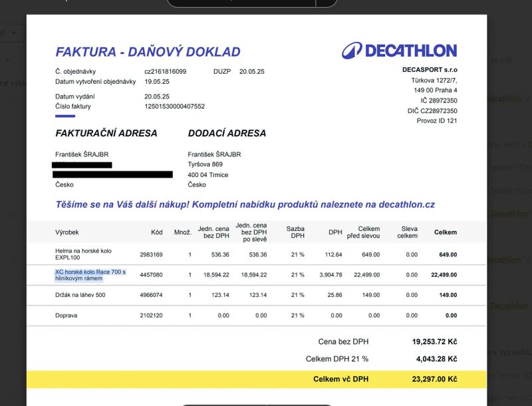Click grand total 23,297.00 Kč
This screenshot has height=406, width=532.
click(435, 379)
